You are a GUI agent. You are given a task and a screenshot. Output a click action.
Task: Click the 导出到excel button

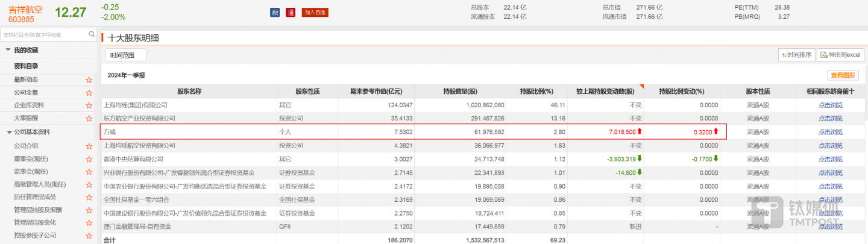pos(840,55)
